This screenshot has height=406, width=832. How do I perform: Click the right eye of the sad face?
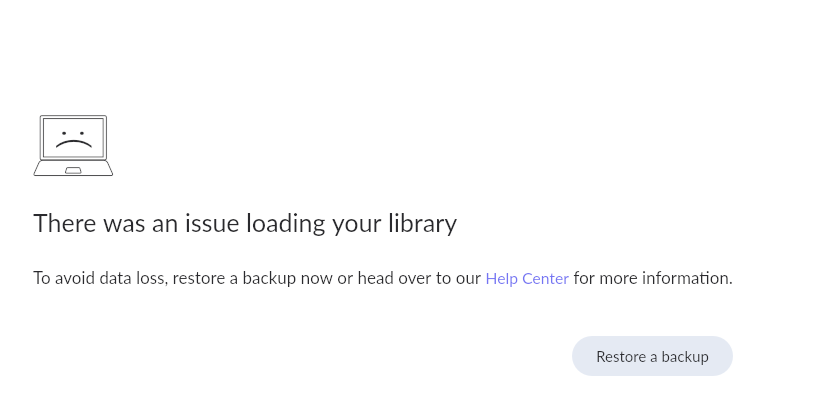pos(82,132)
